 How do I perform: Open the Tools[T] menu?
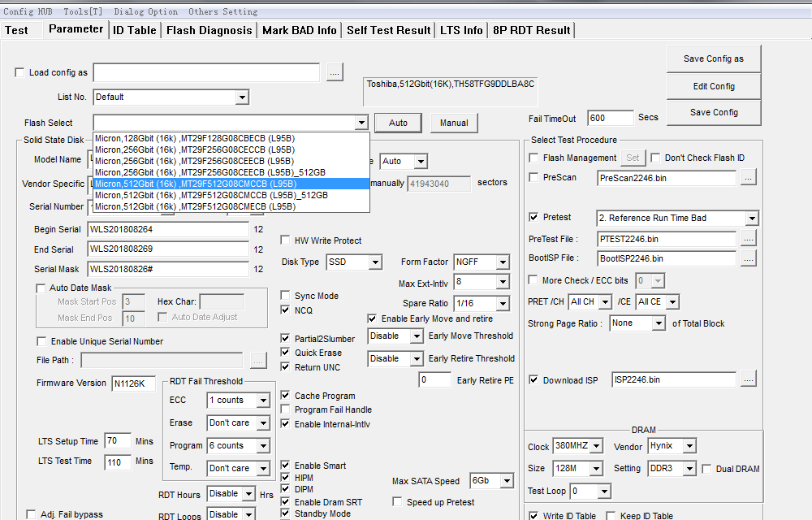pyautogui.click(x=83, y=11)
